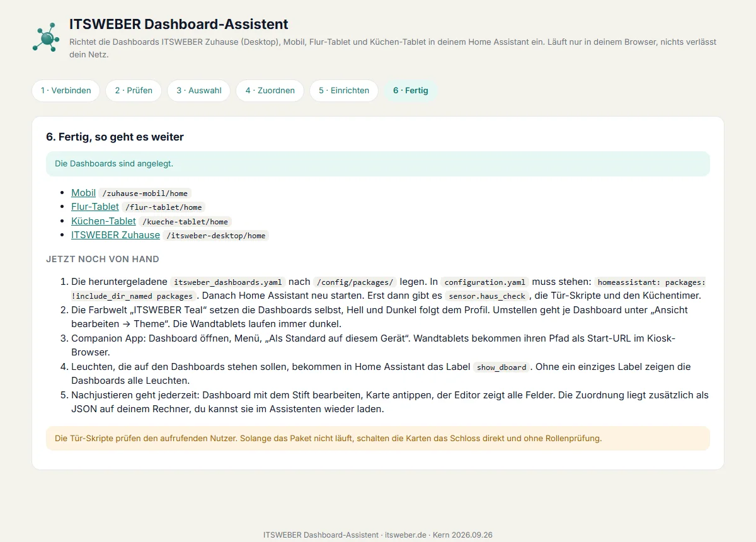Click the active 6 · Fertig step
The height and width of the screenshot is (542, 756).
click(411, 91)
